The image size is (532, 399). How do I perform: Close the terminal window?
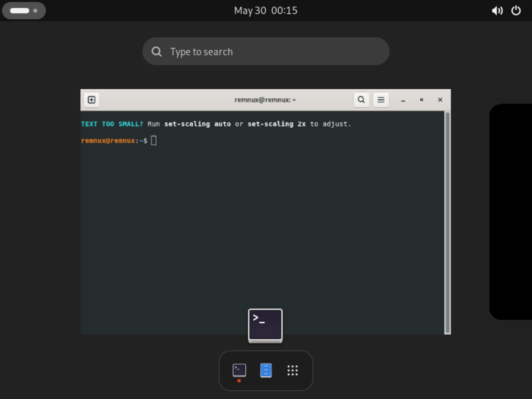point(440,100)
